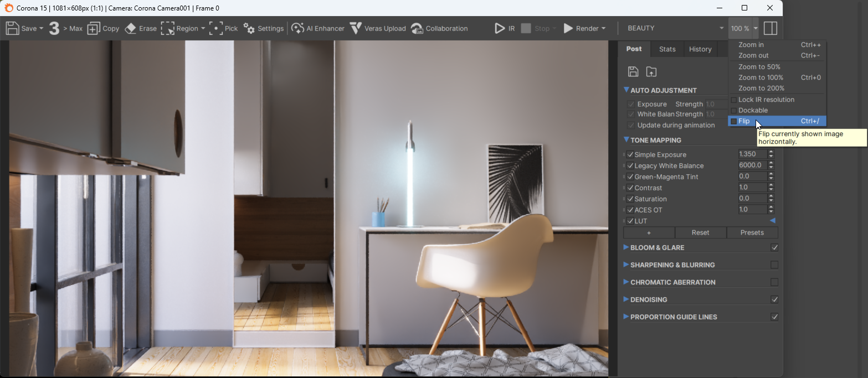Click the Contrast value field
Screen dimensions: 868x378
pyautogui.click(x=752, y=187)
